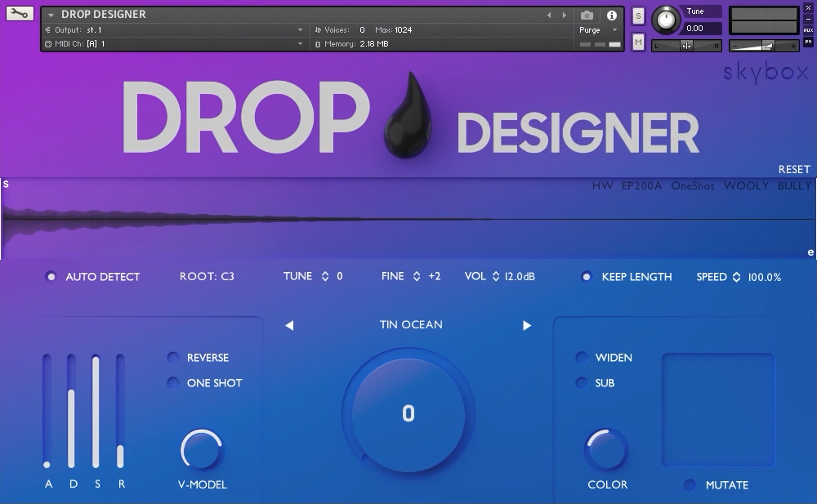The width and height of the screenshot is (817, 504).
Task: Click the camera snapshot icon
Action: click(x=587, y=15)
